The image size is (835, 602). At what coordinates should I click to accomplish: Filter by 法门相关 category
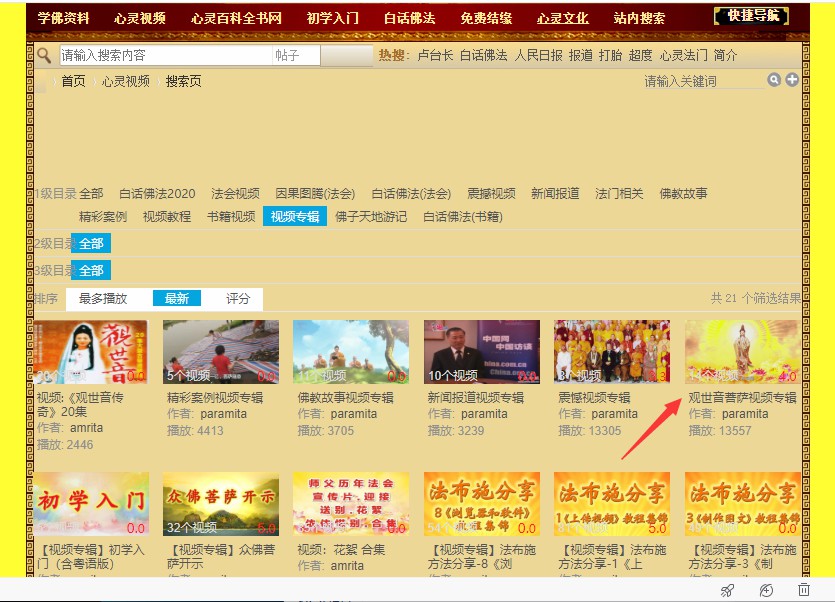pyautogui.click(x=619, y=193)
